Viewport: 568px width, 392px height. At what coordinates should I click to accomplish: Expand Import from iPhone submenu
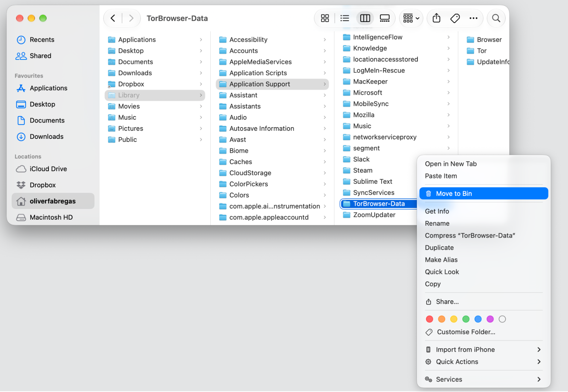click(483, 350)
